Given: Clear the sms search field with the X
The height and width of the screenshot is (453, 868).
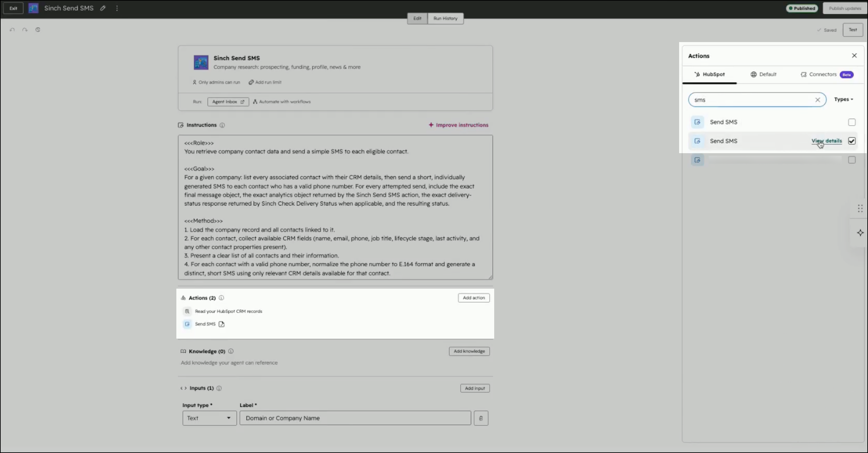Looking at the screenshot, I should click(817, 100).
